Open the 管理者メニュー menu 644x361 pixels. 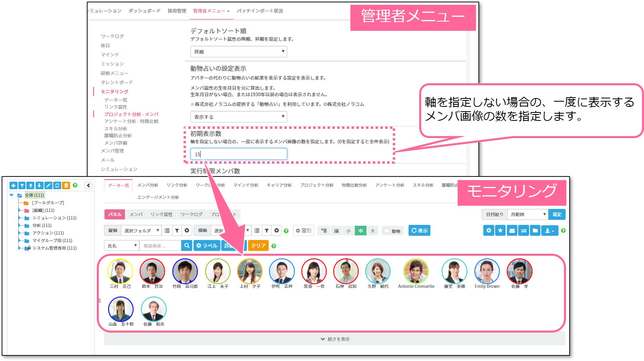point(211,11)
